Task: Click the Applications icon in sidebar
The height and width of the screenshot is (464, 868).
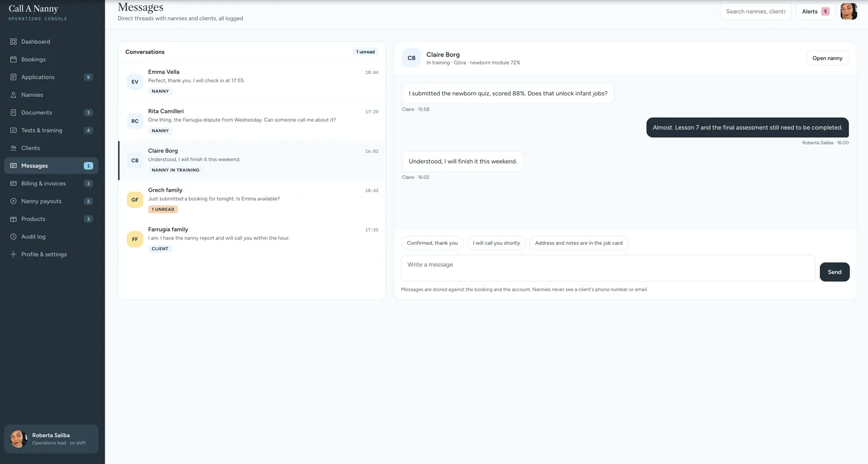Action: (x=14, y=77)
